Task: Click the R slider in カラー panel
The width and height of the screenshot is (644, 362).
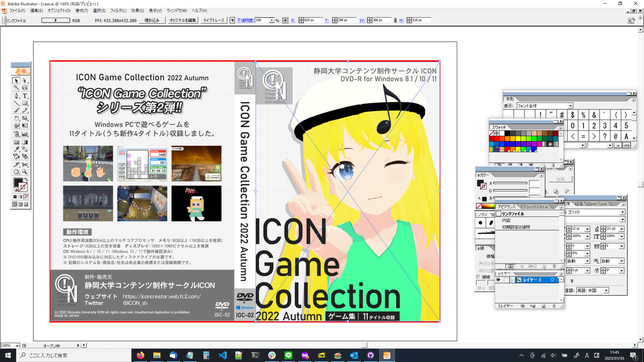Action: tap(510, 183)
